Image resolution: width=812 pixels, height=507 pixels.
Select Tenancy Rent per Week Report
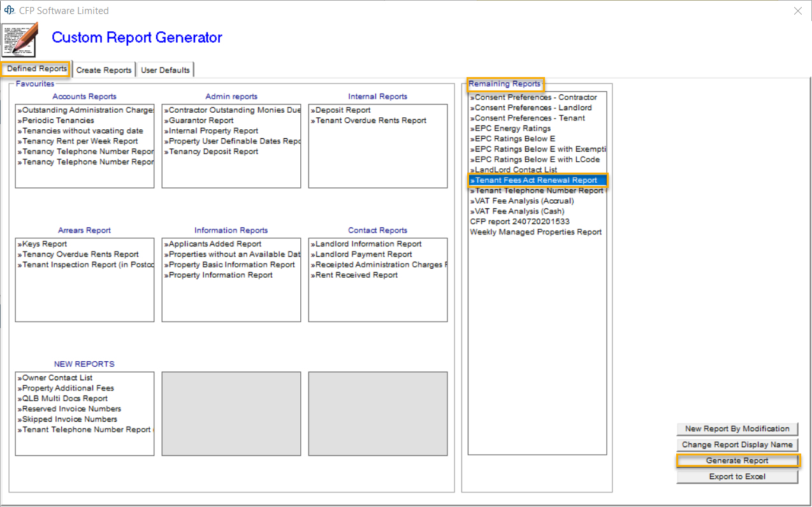click(78, 141)
